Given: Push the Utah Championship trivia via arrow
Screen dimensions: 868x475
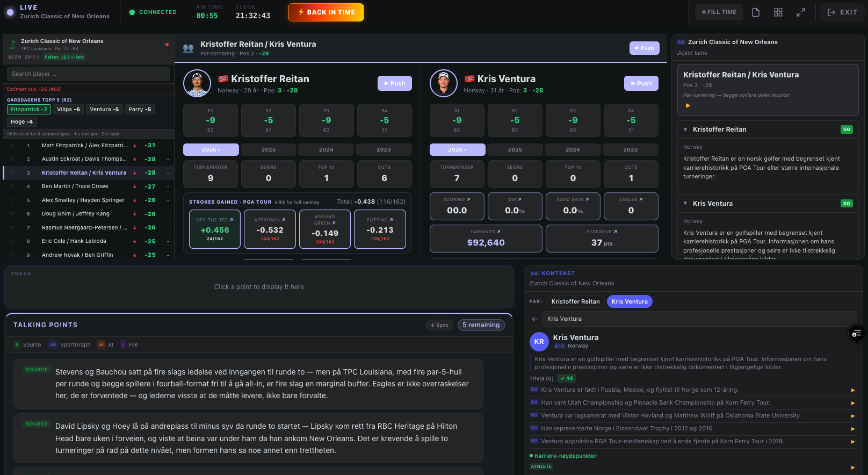Looking at the screenshot, I should click(852, 403).
